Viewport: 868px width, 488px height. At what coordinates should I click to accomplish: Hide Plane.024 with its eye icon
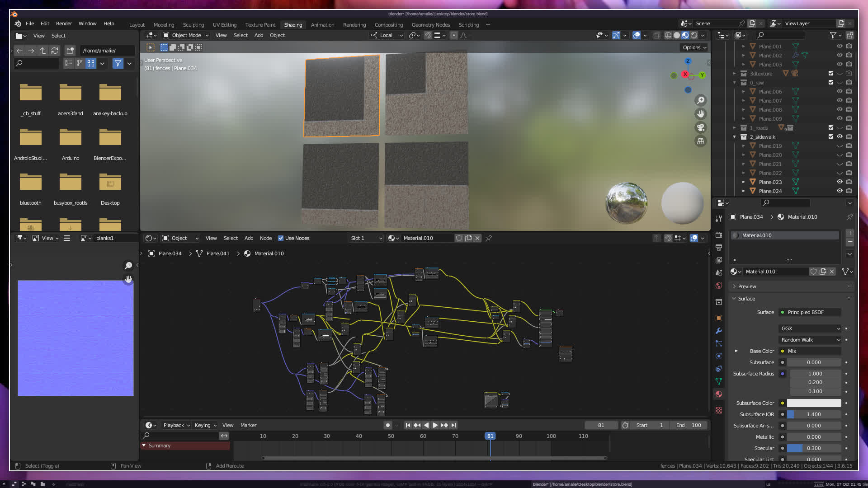(x=840, y=191)
